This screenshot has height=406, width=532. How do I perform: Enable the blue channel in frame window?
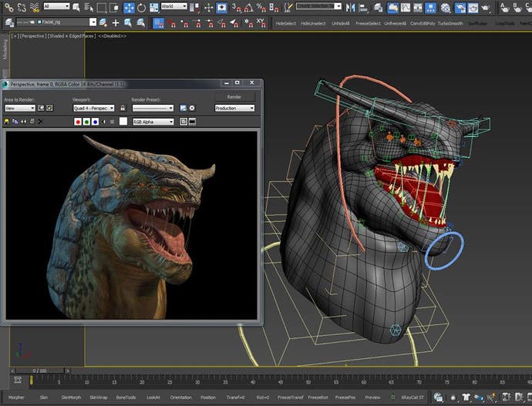point(96,122)
